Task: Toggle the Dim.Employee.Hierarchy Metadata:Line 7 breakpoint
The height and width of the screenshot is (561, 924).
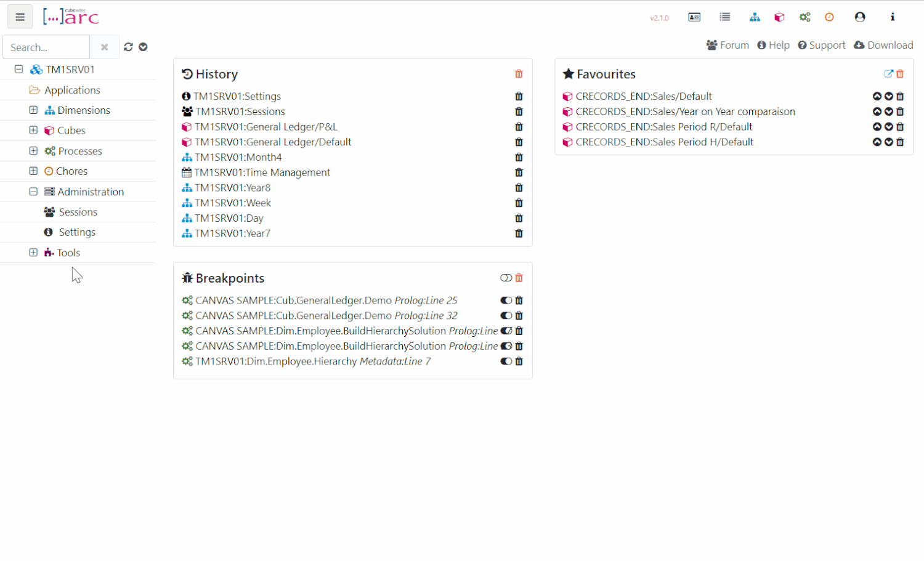Action: [x=506, y=361]
